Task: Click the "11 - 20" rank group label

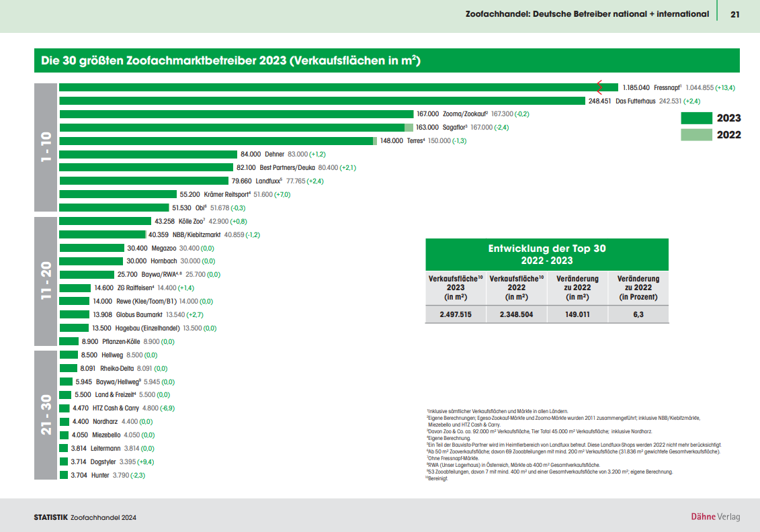Action: [46, 281]
